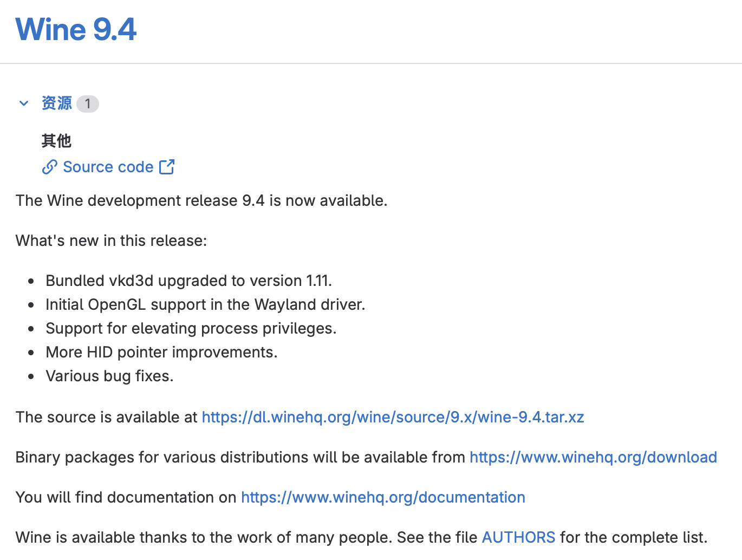This screenshot has width=742, height=560.
Task: Open the Source code link
Action: 108,167
